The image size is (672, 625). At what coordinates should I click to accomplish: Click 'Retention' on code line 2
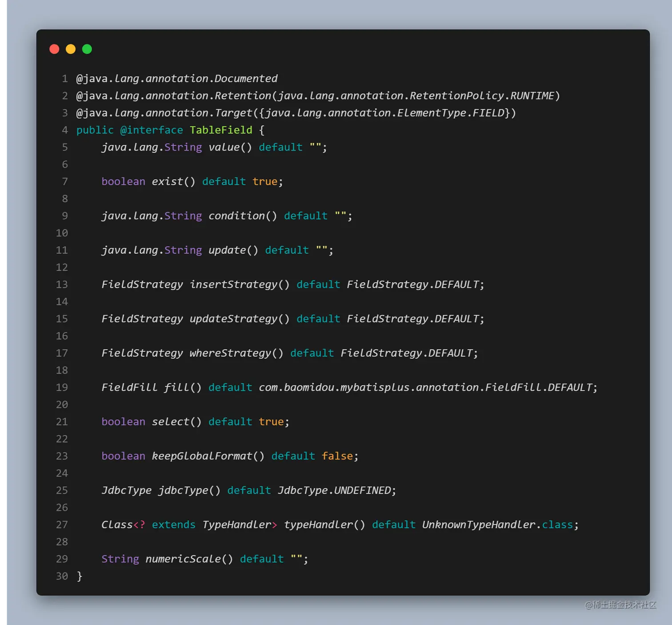click(243, 96)
